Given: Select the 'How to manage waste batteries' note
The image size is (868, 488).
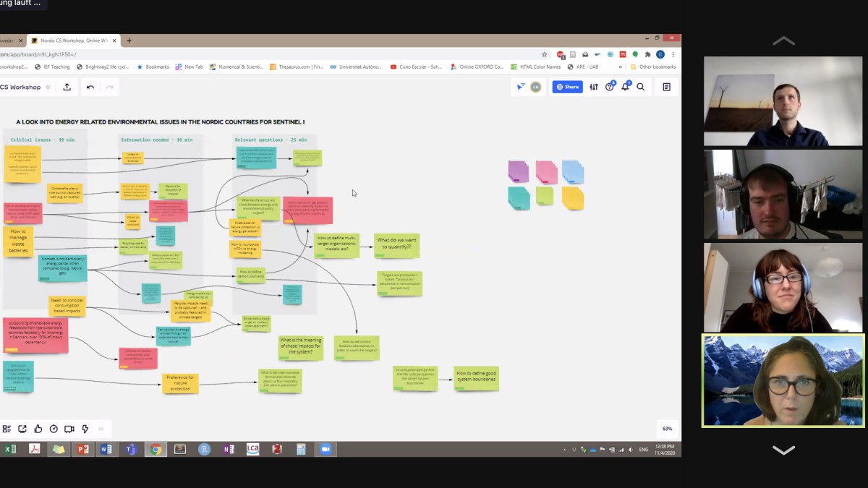Looking at the screenshot, I should [x=18, y=241].
